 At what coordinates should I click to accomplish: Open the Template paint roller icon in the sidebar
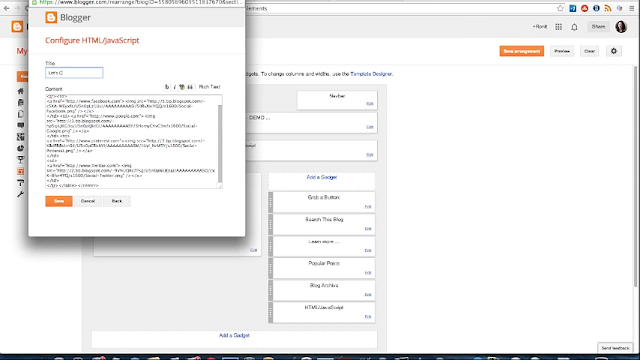(x=21, y=182)
